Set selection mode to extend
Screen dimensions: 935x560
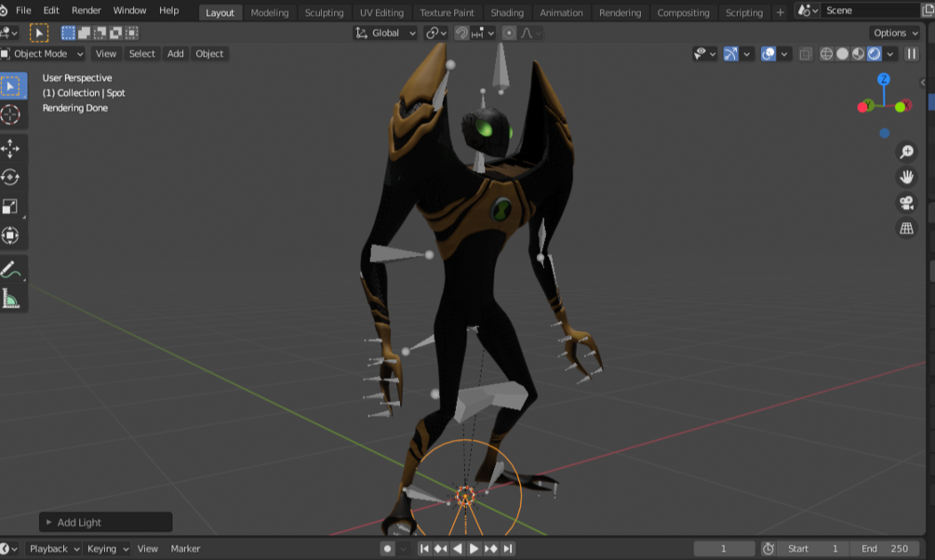click(84, 33)
